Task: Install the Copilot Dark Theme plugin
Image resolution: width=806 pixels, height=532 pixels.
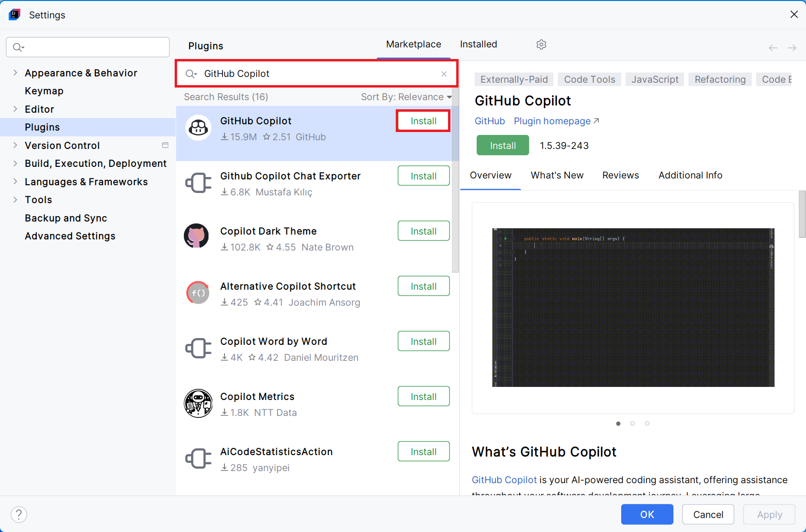Action: tap(423, 231)
